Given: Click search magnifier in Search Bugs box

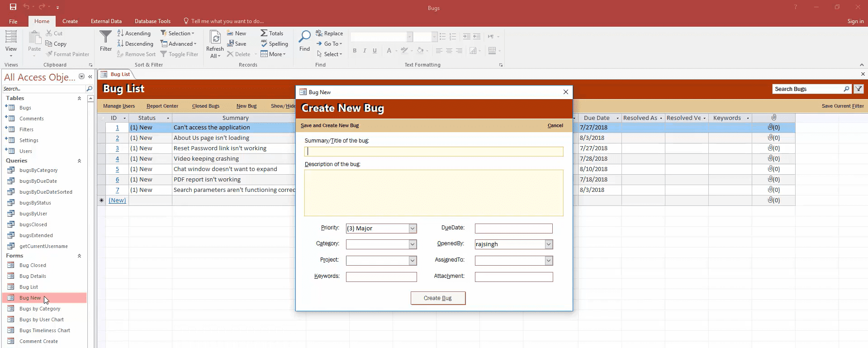Looking at the screenshot, I should click(x=846, y=89).
